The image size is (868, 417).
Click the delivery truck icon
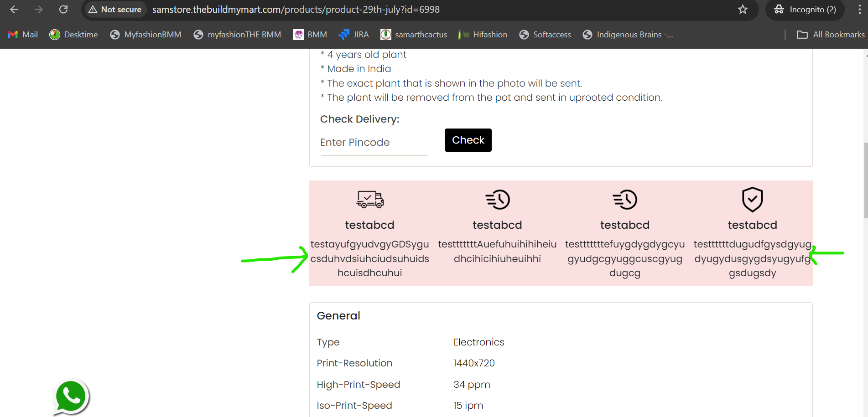click(x=370, y=199)
